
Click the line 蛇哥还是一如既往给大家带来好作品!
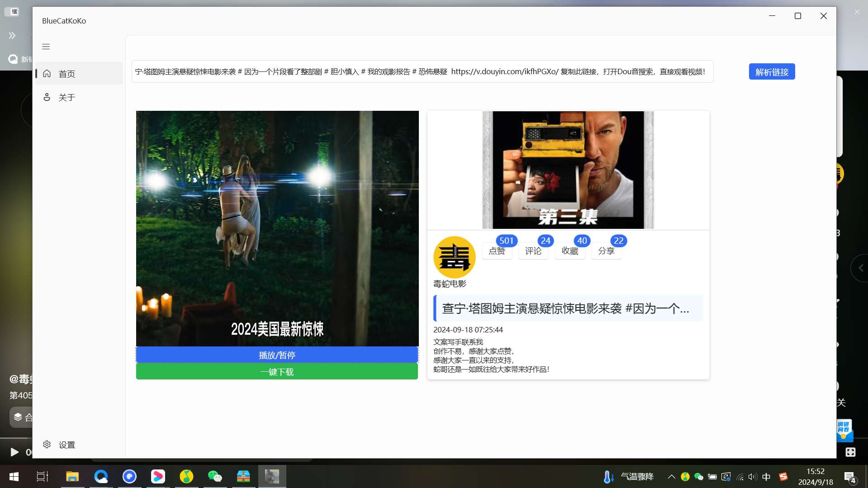(x=491, y=369)
